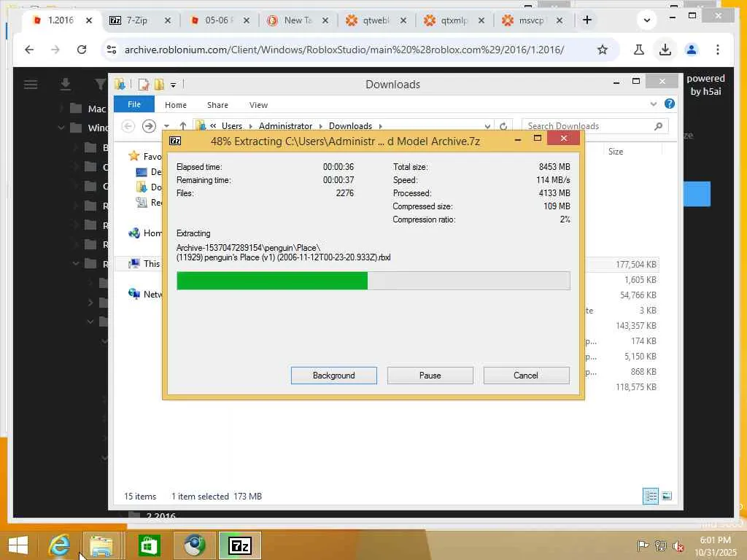Open recent locations dropdown in Explorer
The image size is (747, 560).
[x=166, y=126]
